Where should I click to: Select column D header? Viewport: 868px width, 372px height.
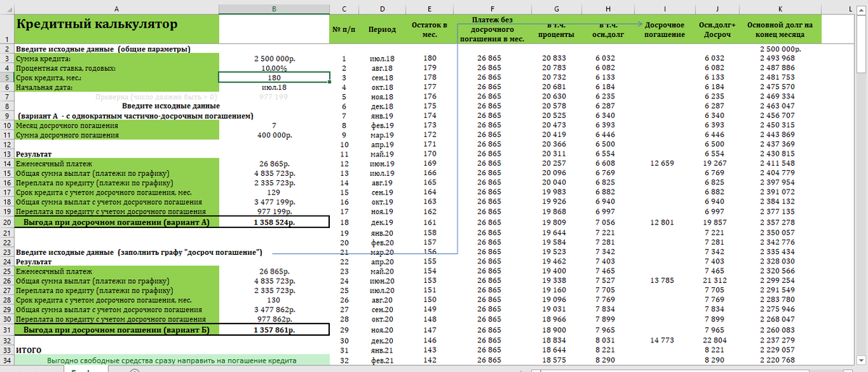382,8
